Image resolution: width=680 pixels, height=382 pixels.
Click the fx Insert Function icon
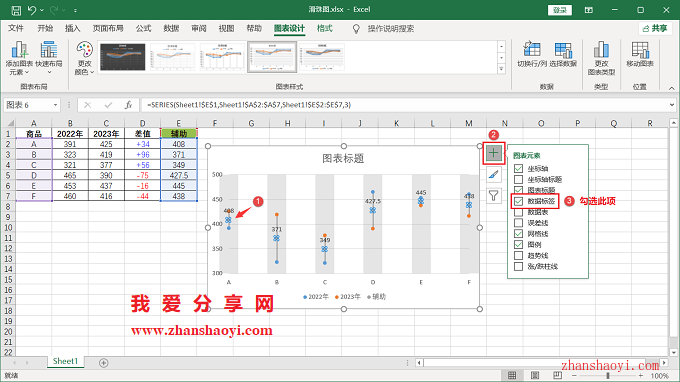point(128,105)
